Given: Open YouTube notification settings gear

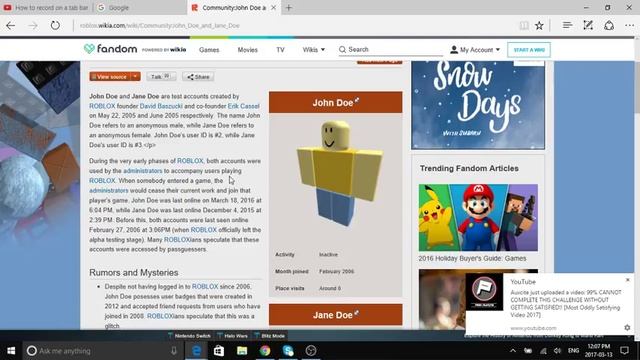Looking at the screenshot, I should point(627,327).
